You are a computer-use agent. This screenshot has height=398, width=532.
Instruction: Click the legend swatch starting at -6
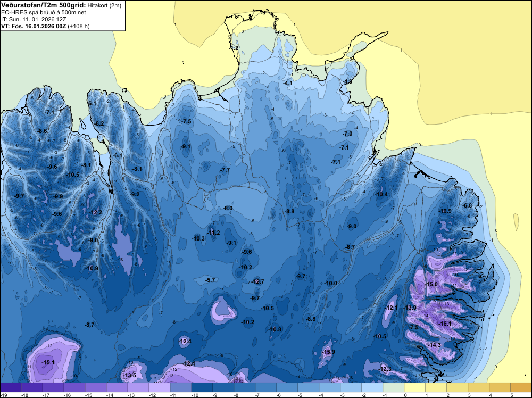287,387
